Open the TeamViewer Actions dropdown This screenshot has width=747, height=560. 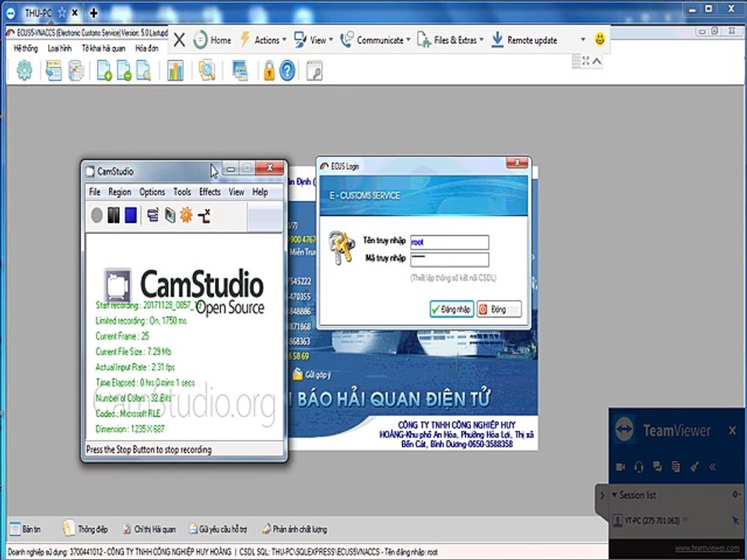coord(264,40)
